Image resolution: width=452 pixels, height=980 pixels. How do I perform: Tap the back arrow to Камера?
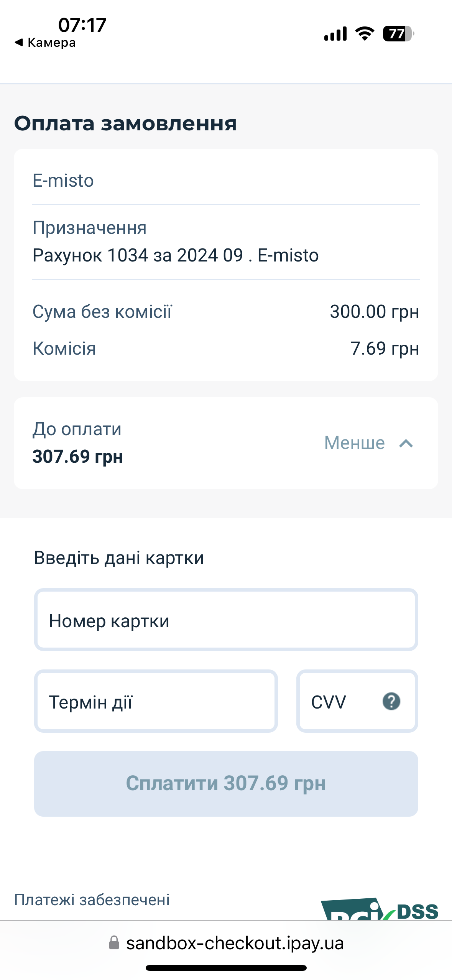(19, 42)
